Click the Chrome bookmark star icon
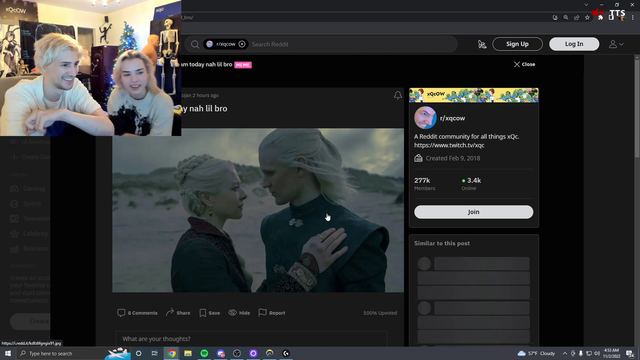The height and width of the screenshot is (360, 640). [x=587, y=18]
